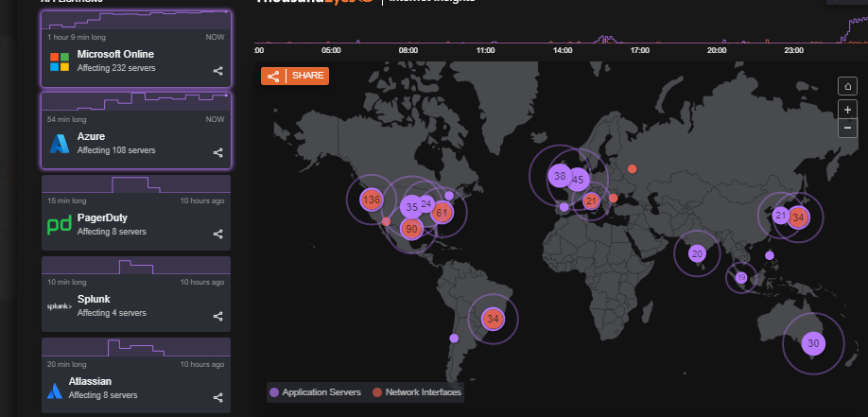Share the Azure outage card
The image size is (868, 417).
[x=218, y=152]
